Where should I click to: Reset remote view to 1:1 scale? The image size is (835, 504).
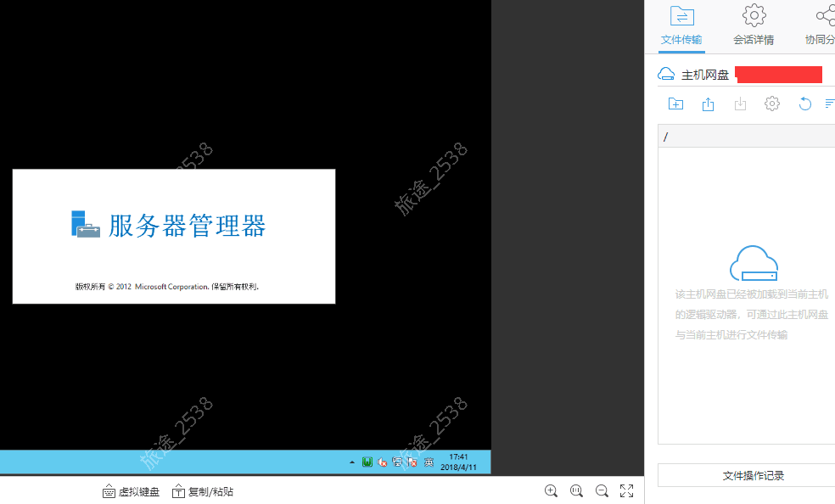(576, 490)
